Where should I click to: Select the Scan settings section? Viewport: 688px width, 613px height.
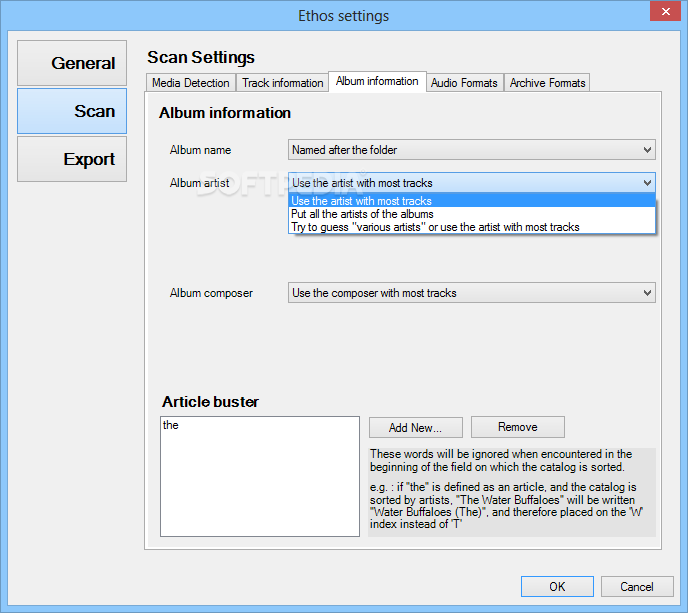click(x=72, y=111)
